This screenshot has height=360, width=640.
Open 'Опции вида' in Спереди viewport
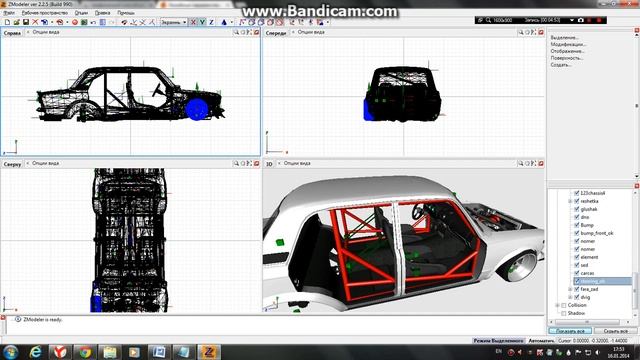coord(311,32)
